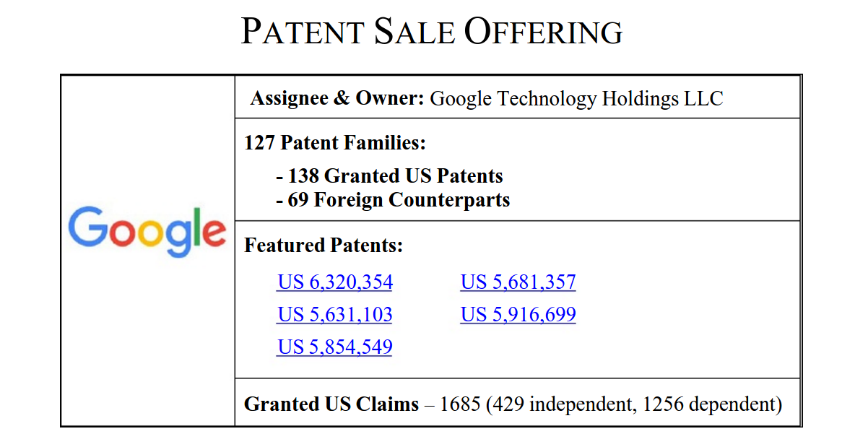868x434 pixels.
Task: Click the Google logo image
Action: [147, 231]
